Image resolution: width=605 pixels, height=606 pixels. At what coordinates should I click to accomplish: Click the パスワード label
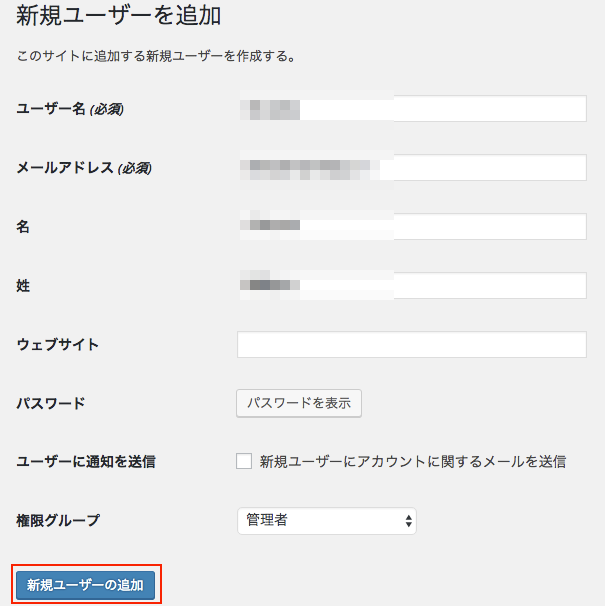[x=51, y=403]
